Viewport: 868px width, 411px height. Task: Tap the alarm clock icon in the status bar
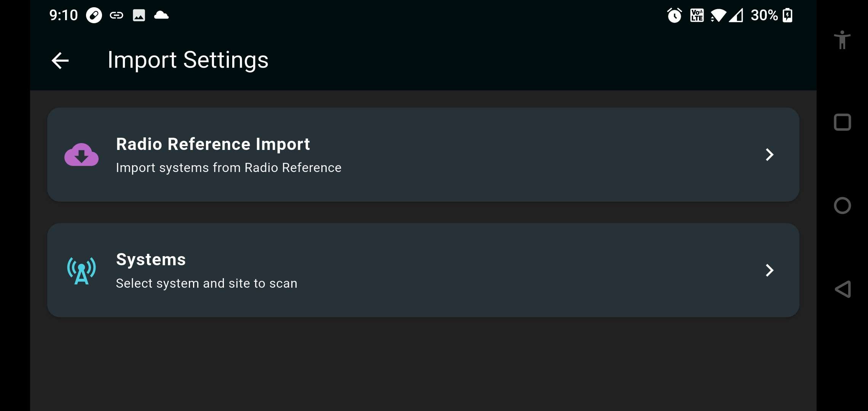point(674,15)
